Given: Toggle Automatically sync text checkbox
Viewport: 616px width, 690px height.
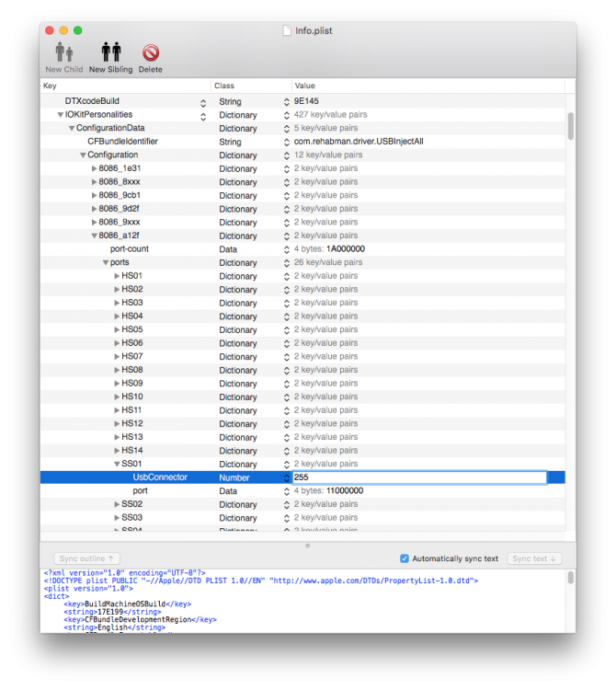Looking at the screenshot, I should 404,558.
